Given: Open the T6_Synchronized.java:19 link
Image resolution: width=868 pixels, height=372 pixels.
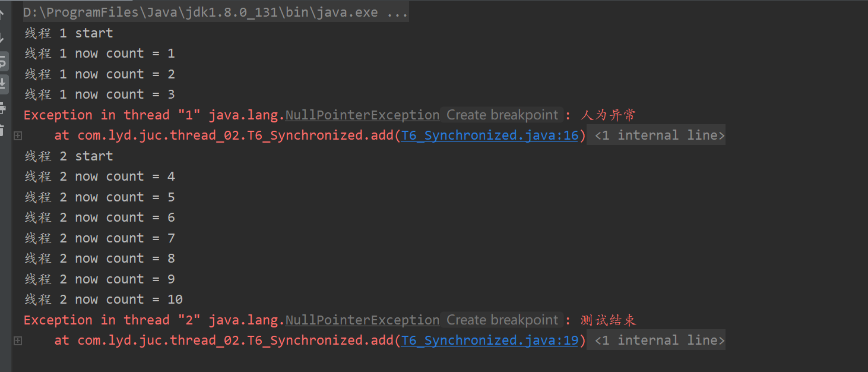Looking at the screenshot, I should 490,341.
